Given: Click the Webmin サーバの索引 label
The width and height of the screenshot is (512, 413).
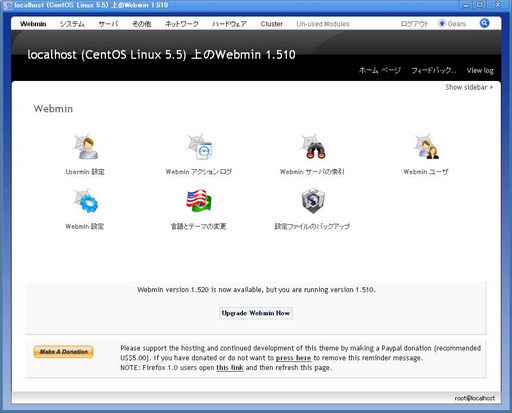Looking at the screenshot, I should tap(312, 172).
